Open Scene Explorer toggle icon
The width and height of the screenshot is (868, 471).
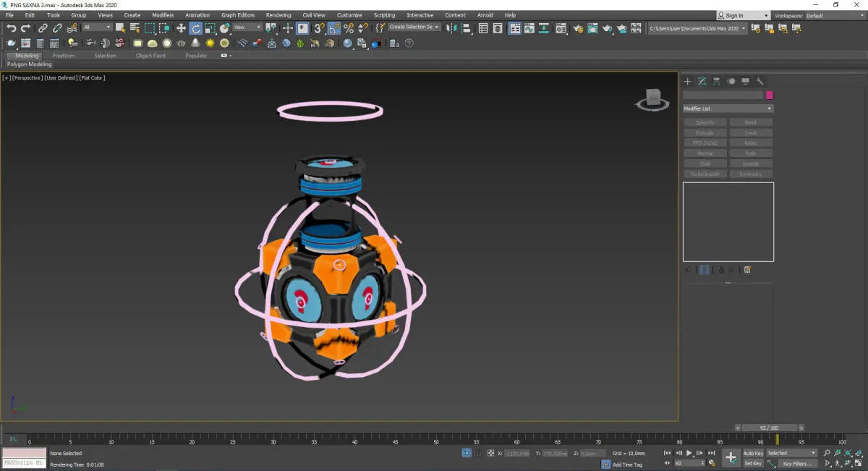click(x=482, y=28)
